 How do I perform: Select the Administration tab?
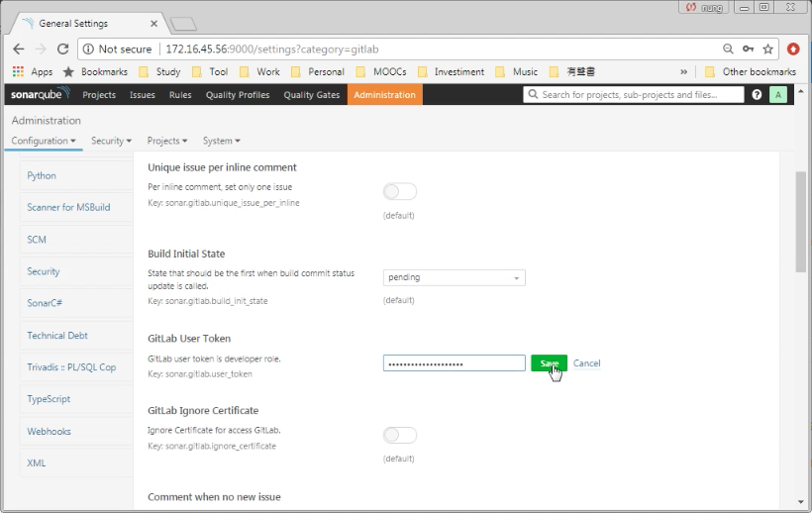coord(385,95)
